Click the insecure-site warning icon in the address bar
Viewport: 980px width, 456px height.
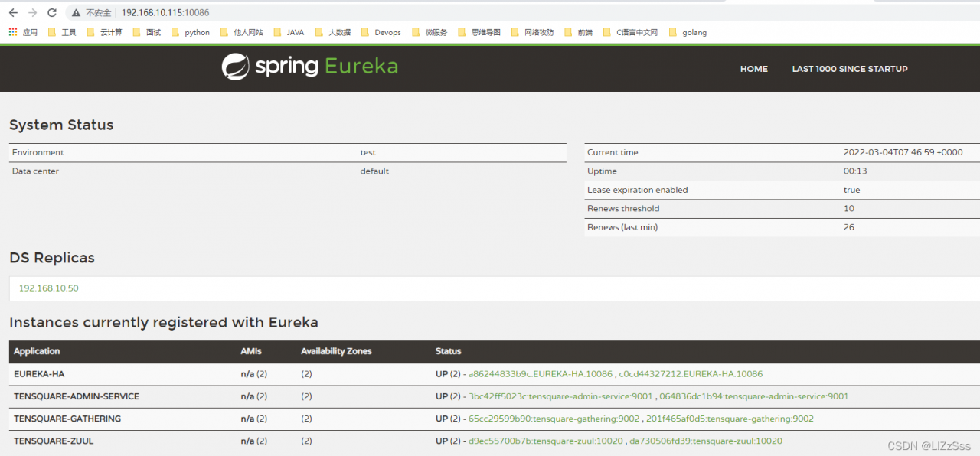[x=77, y=13]
